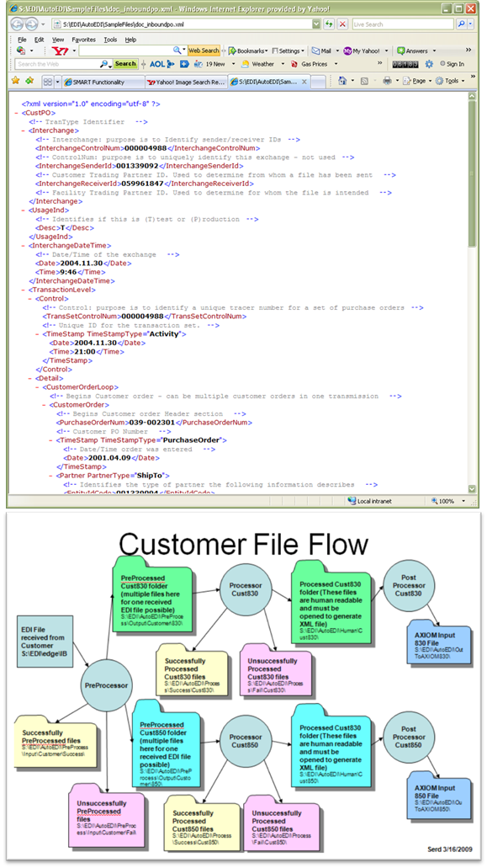Image resolution: width=487 pixels, height=868 pixels.
Task: Collapse the TransactionLevel XML element
Action: click(24, 290)
